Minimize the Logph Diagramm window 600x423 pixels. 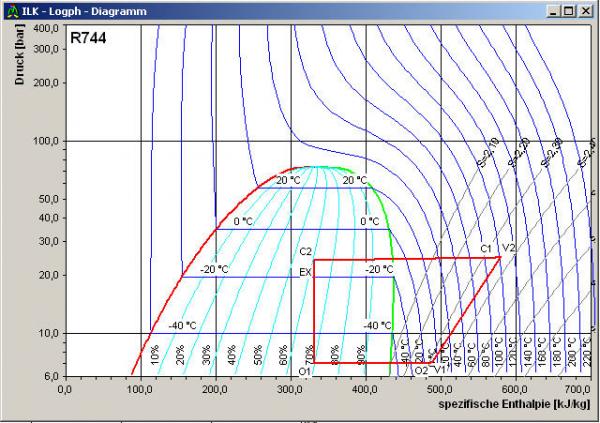point(553,10)
